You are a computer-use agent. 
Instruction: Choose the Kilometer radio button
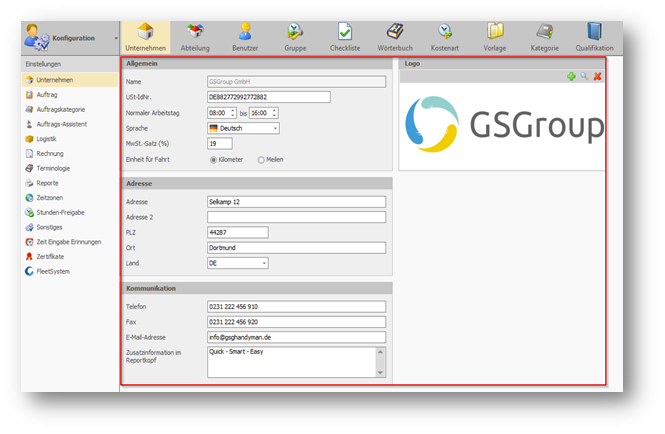pyautogui.click(x=213, y=160)
